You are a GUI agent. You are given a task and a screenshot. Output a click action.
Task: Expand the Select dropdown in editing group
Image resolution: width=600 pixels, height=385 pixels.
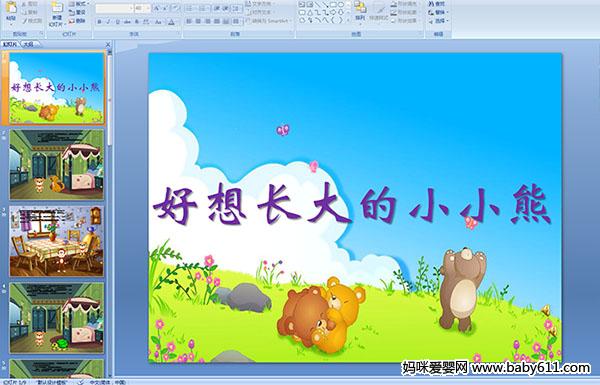(438, 21)
